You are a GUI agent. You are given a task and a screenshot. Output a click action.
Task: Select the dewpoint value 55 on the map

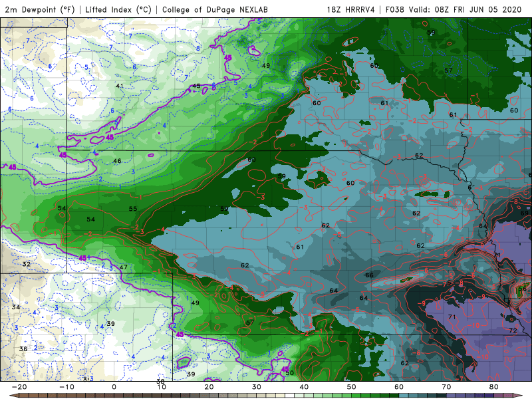click(133, 209)
